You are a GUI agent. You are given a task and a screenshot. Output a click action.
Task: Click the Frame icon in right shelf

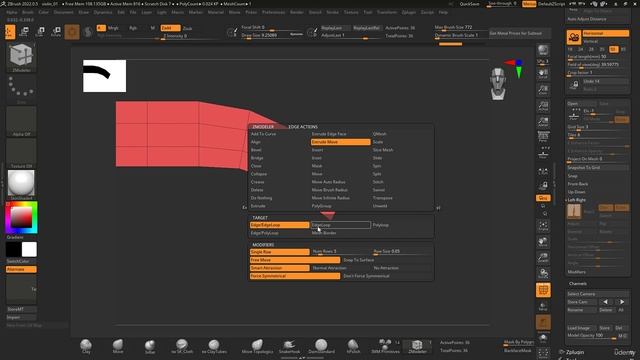point(543,226)
